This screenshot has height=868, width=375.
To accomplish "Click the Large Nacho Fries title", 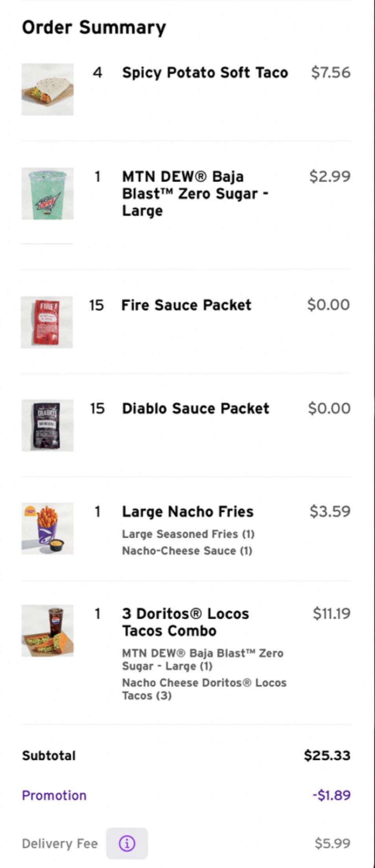I will coord(188,511).
